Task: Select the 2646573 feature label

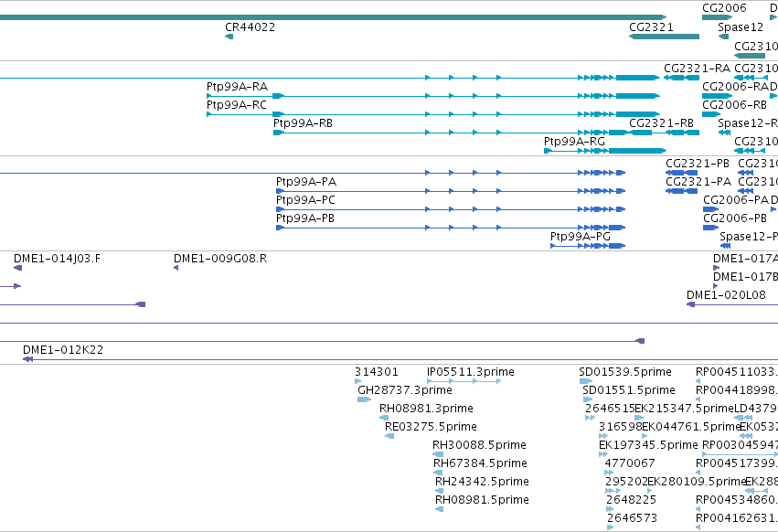Action: point(632,519)
